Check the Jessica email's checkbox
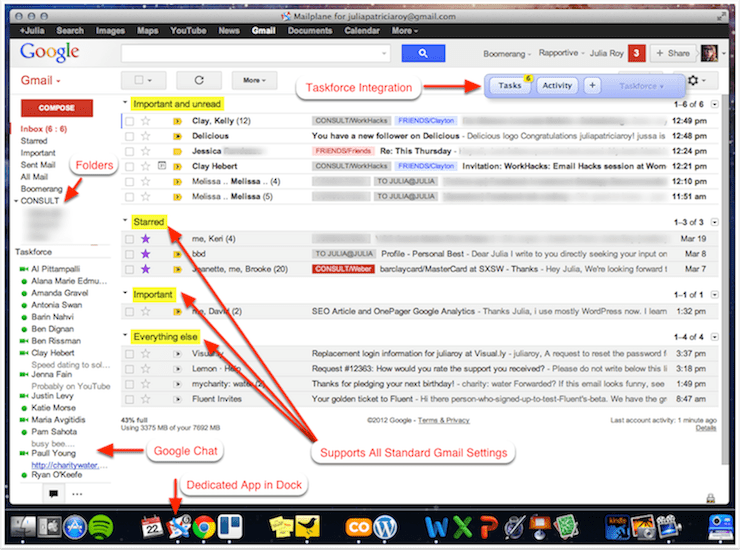 pyautogui.click(x=129, y=152)
